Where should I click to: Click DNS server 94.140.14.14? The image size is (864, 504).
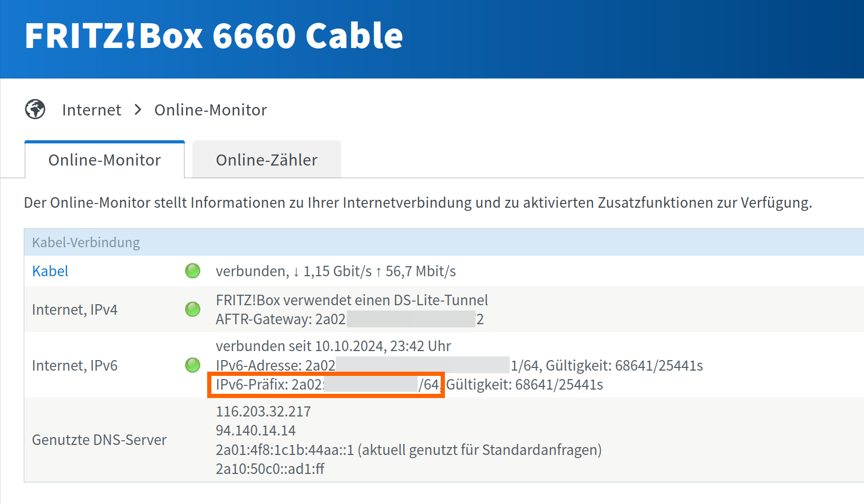pos(256,430)
